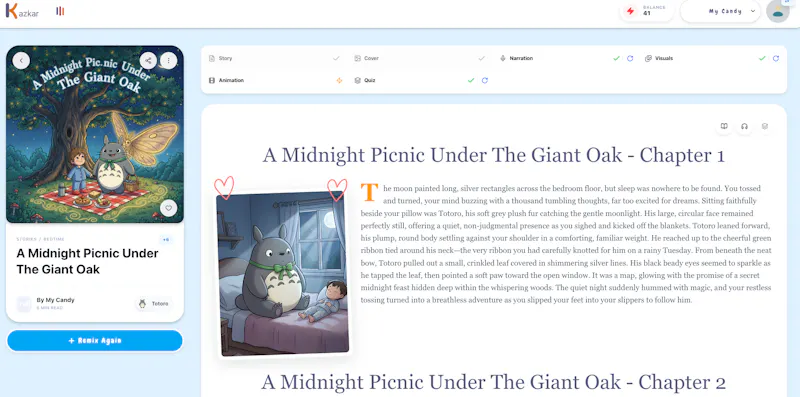This screenshot has height=397, width=800.
Task: Share the story using share icon
Action: tap(148, 60)
